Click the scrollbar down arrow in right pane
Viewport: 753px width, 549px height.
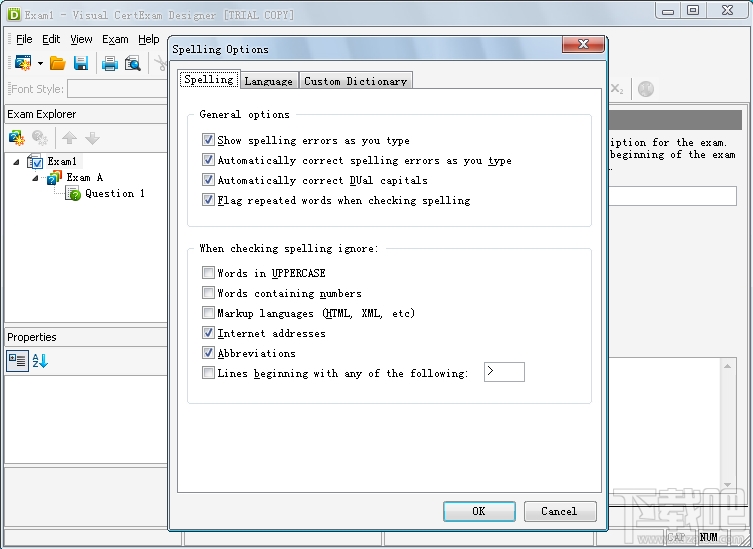click(x=728, y=485)
